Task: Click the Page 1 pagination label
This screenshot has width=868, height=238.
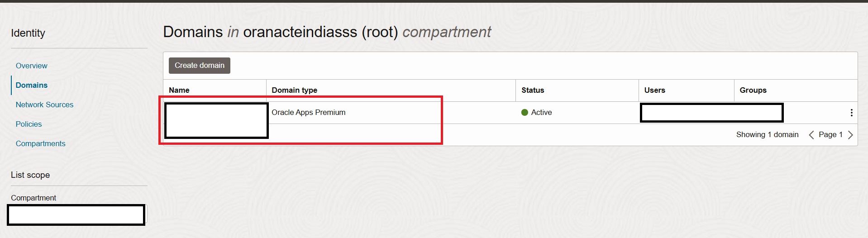Action: tap(830, 135)
